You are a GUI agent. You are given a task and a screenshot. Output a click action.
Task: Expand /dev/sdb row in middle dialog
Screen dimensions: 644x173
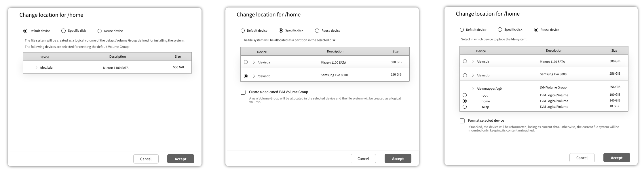click(254, 76)
